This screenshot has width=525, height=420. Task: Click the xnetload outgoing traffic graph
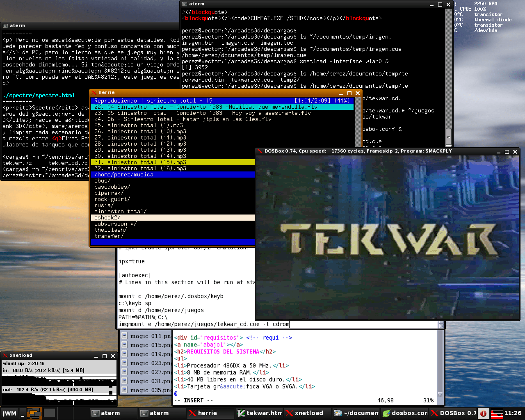click(x=59, y=399)
